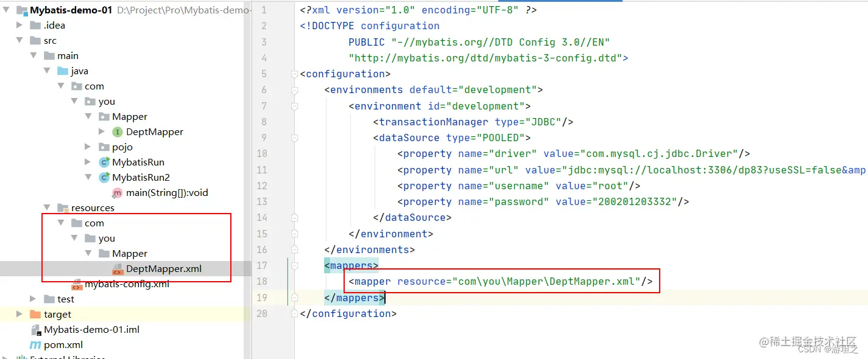Click the DOCTYPE configuration declaration line

click(x=370, y=26)
